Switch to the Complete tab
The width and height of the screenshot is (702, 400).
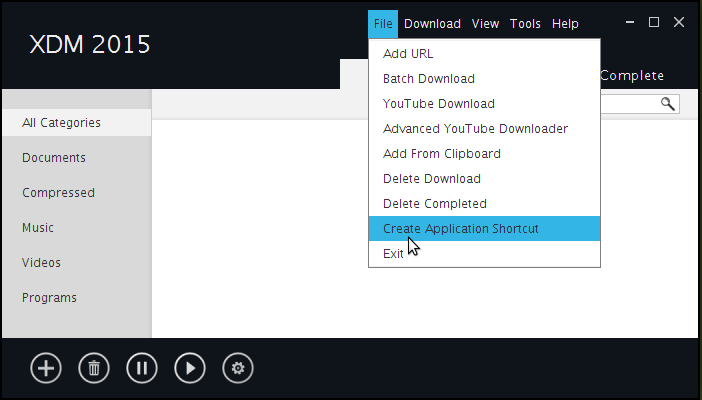point(632,76)
